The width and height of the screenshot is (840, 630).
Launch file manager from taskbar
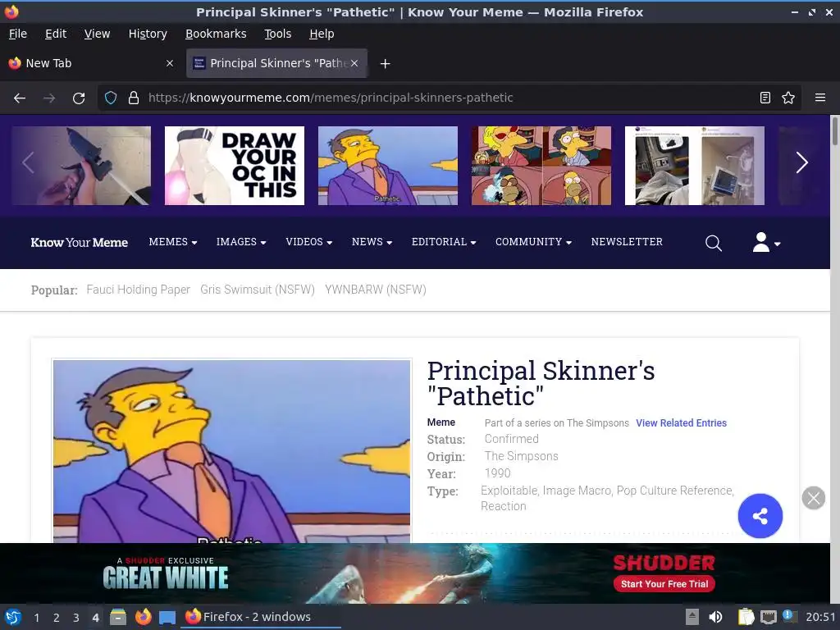[118, 617]
